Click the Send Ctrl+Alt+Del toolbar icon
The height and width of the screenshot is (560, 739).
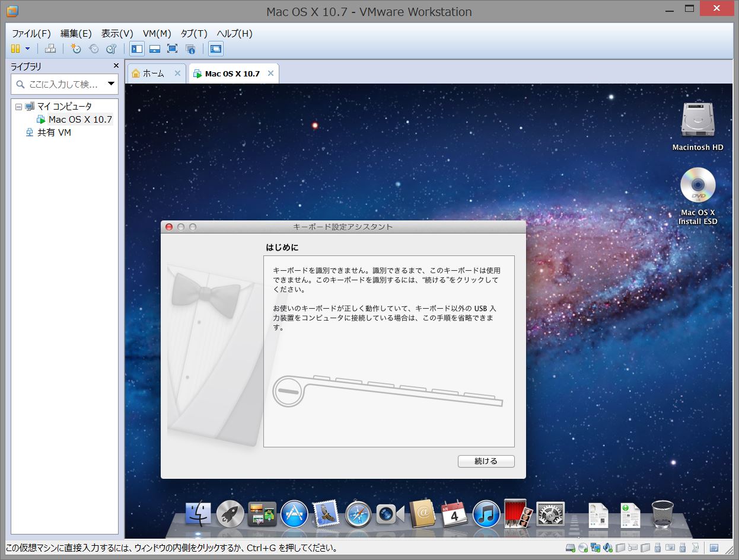tap(50, 49)
